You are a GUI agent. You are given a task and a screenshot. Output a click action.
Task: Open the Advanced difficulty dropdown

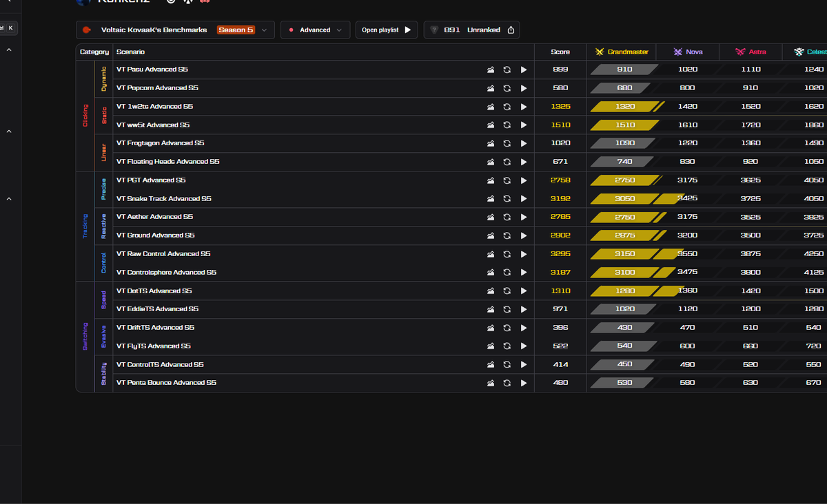pyautogui.click(x=316, y=30)
